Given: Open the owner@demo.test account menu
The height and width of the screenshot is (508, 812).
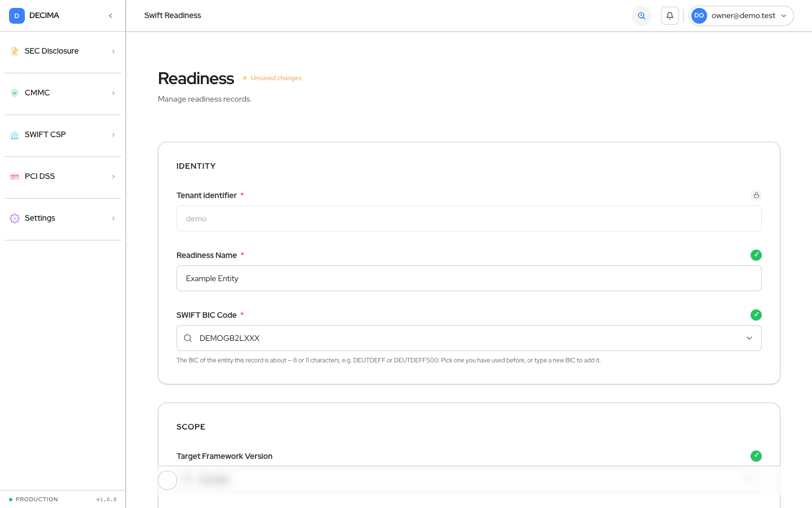Looking at the screenshot, I should pos(741,16).
